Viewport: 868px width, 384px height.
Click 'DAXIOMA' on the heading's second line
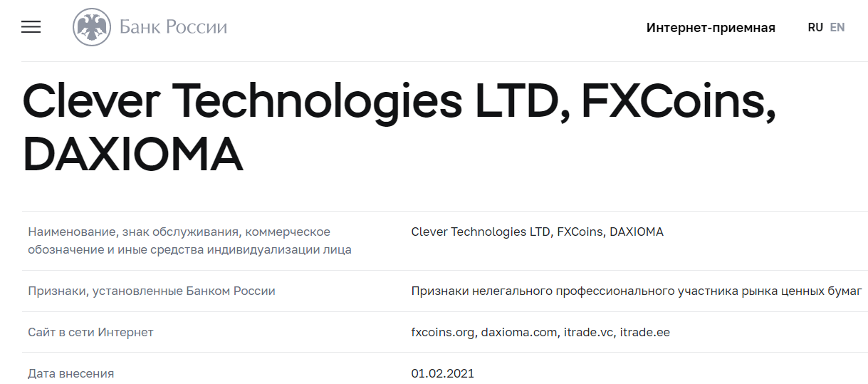point(133,155)
